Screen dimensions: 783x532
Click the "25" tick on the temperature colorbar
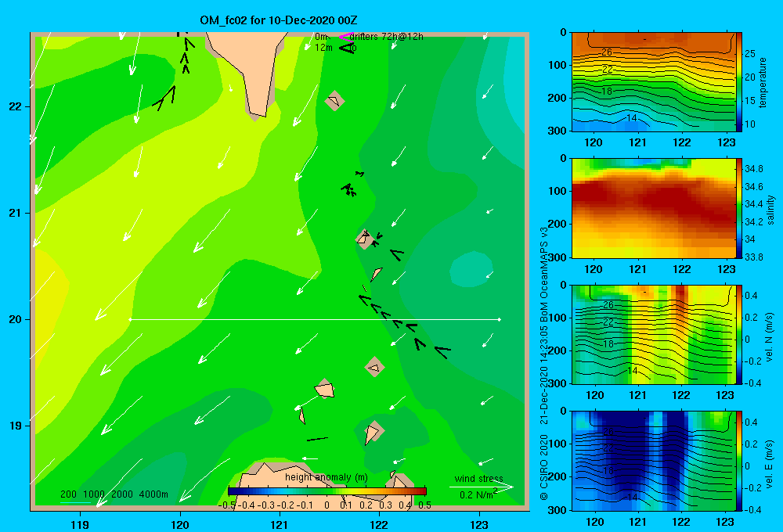click(749, 53)
